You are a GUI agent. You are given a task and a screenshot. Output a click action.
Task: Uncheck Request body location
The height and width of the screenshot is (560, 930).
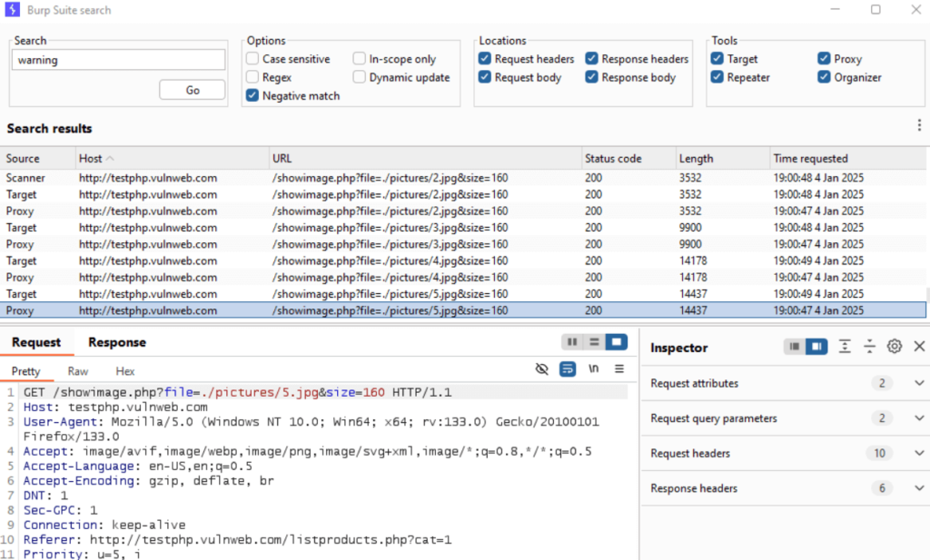[x=485, y=77]
